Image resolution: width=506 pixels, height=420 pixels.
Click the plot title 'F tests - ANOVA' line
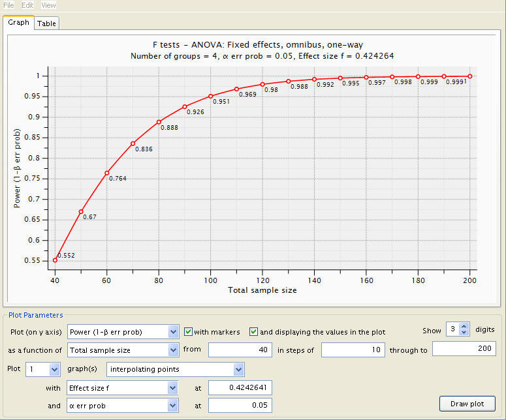[258, 45]
